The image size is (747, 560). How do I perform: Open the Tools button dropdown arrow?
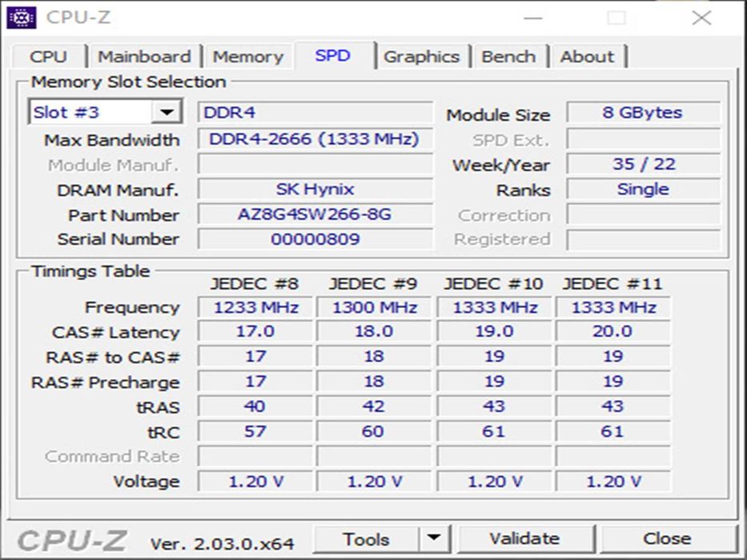coord(434,538)
